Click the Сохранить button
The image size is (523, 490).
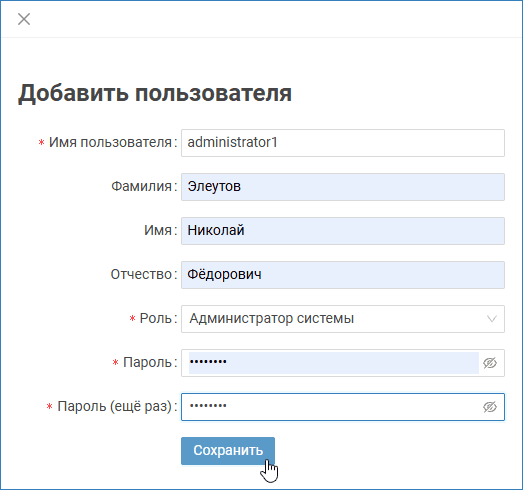228,451
